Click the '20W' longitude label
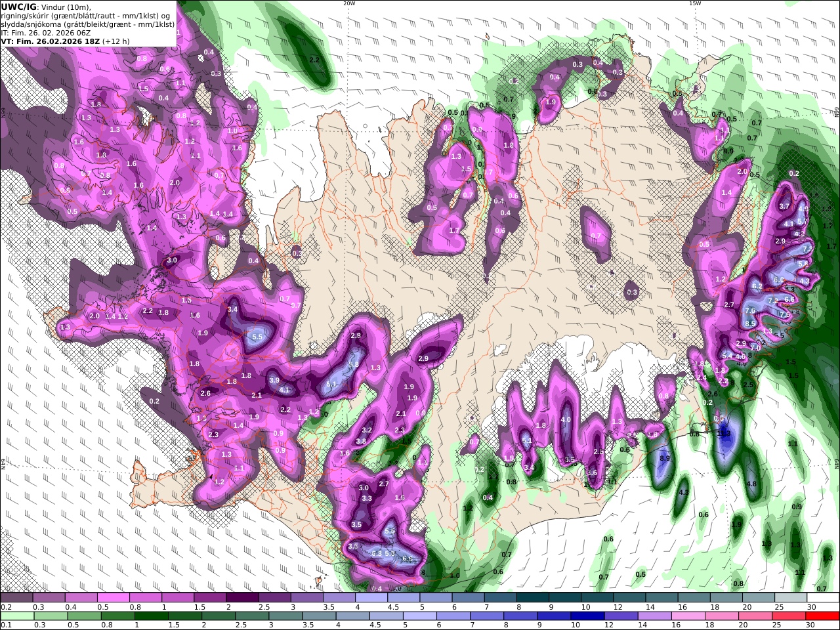 349,3
